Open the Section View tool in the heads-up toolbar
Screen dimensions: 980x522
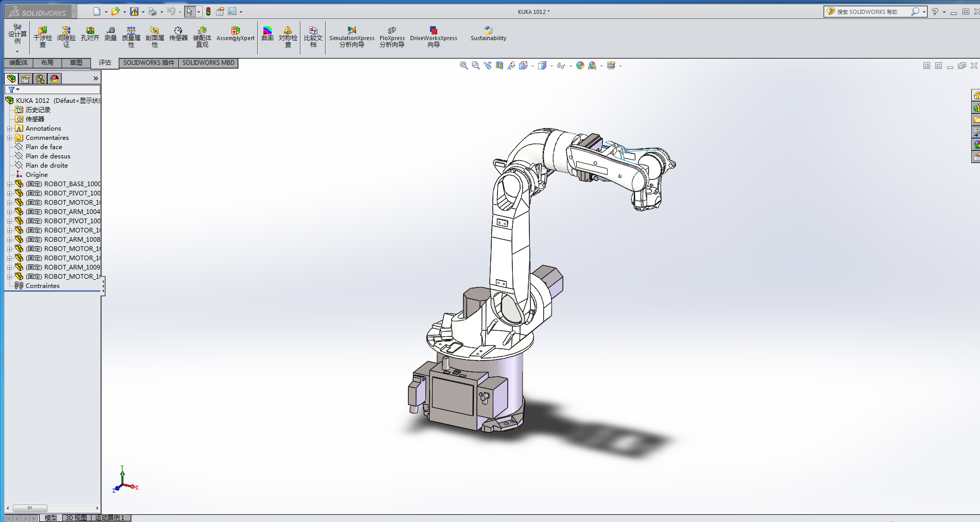pos(500,65)
